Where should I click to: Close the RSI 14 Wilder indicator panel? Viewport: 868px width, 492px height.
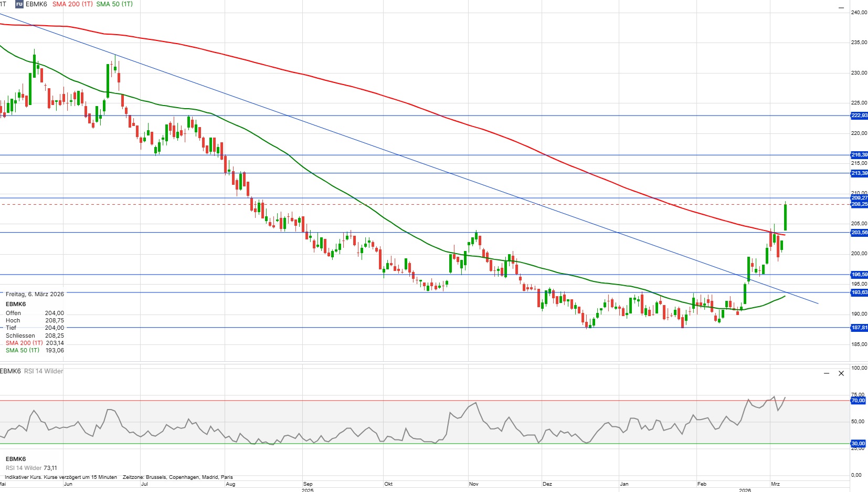(x=841, y=373)
